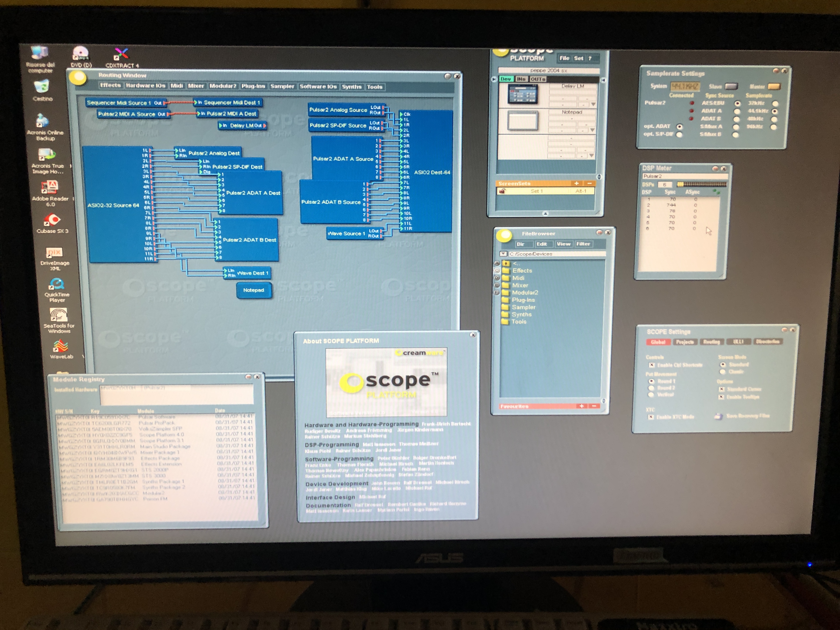Click the lock icon on Set 1
The image size is (840, 630).
point(502,191)
